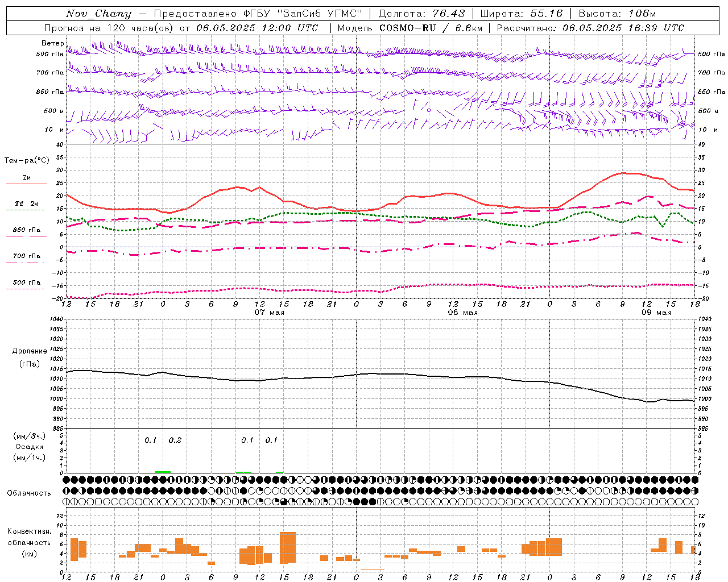Image resolution: width=728 pixels, height=582 pixels.
Task: Click the 500 гПа temperature legend entry
Action: [27, 282]
